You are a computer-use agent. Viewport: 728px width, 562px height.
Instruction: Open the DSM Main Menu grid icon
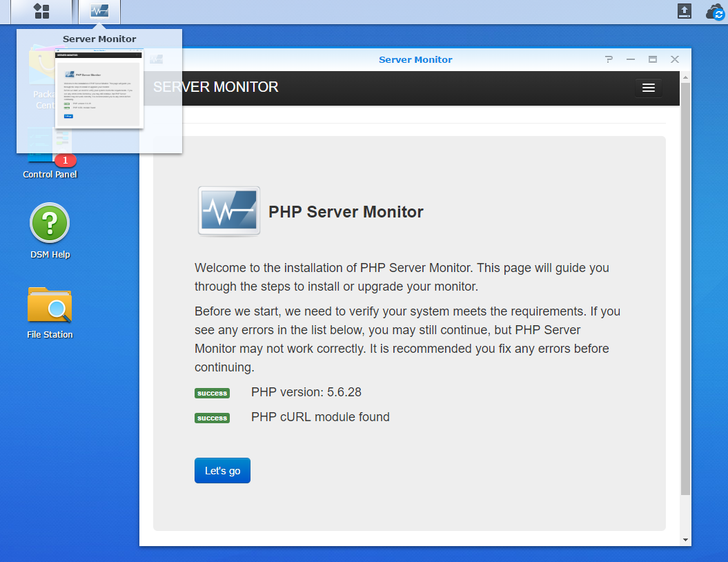pyautogui.click(x=41, y=11)
